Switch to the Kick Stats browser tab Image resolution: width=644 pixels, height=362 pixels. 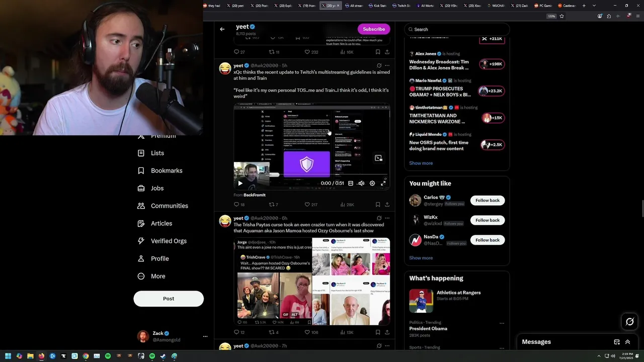377,6
